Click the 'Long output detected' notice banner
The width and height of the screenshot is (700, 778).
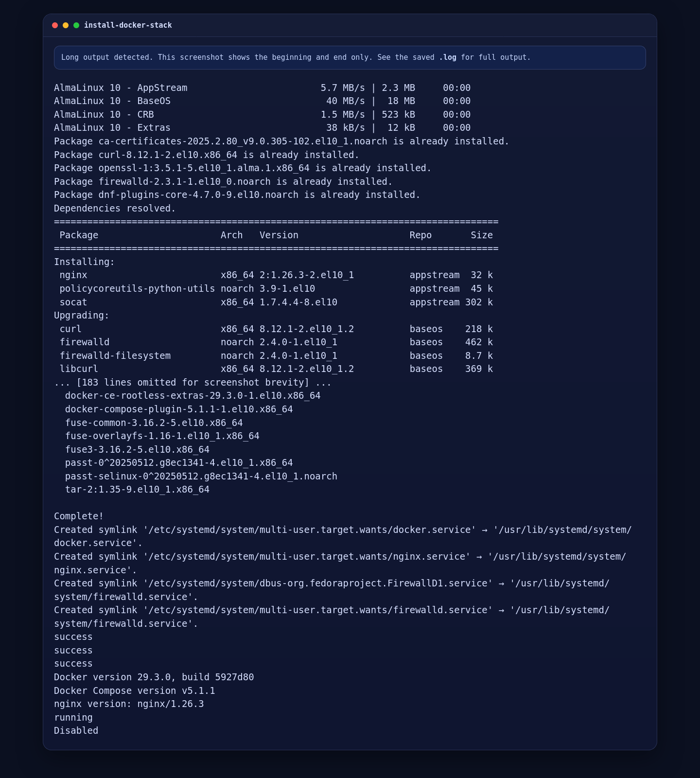click(x=350, y=57)
